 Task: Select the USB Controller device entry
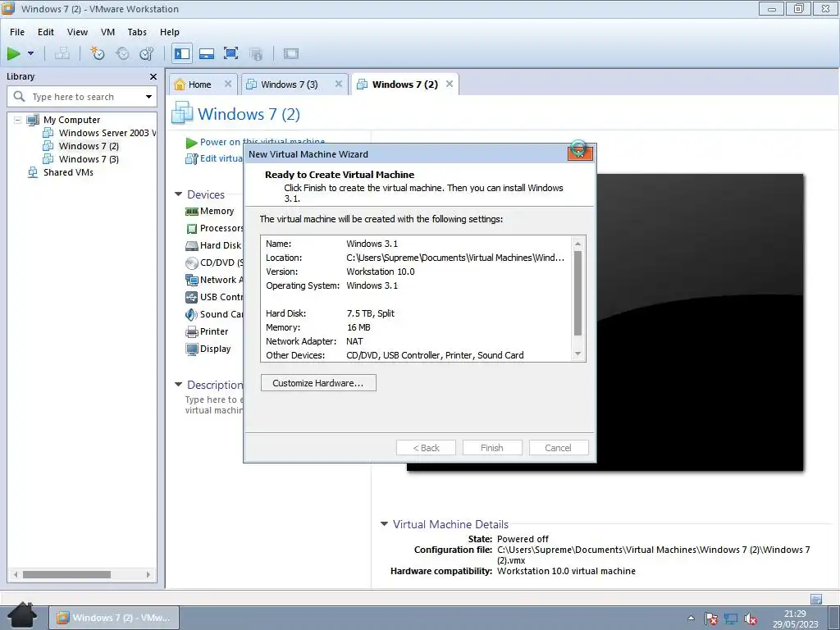pyautogui.click(x=214, y=297)
